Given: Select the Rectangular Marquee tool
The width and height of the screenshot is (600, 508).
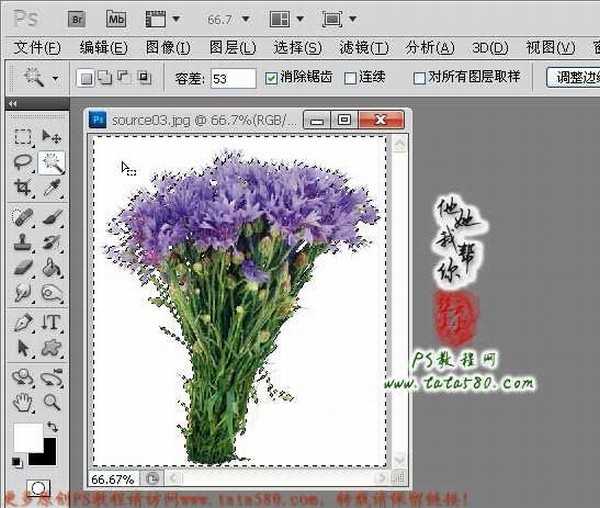Looking at the screenshot, I should tap(23, 137).
